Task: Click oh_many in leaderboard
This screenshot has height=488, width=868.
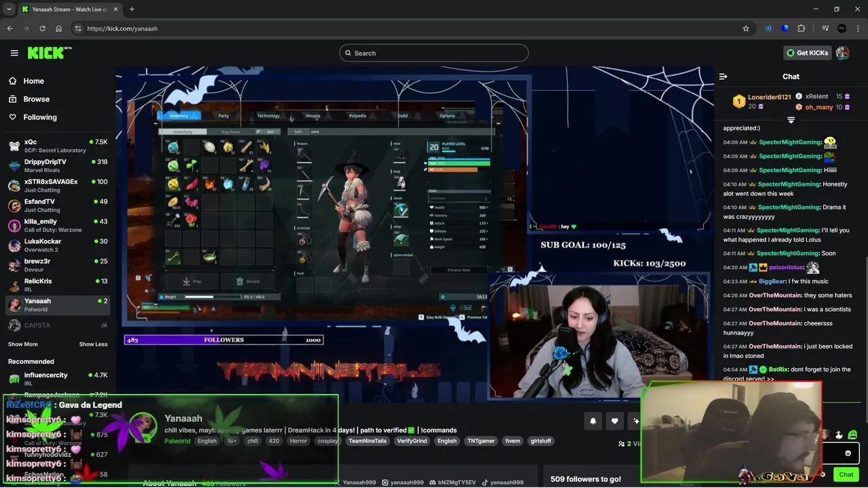Action: (818, 107)
